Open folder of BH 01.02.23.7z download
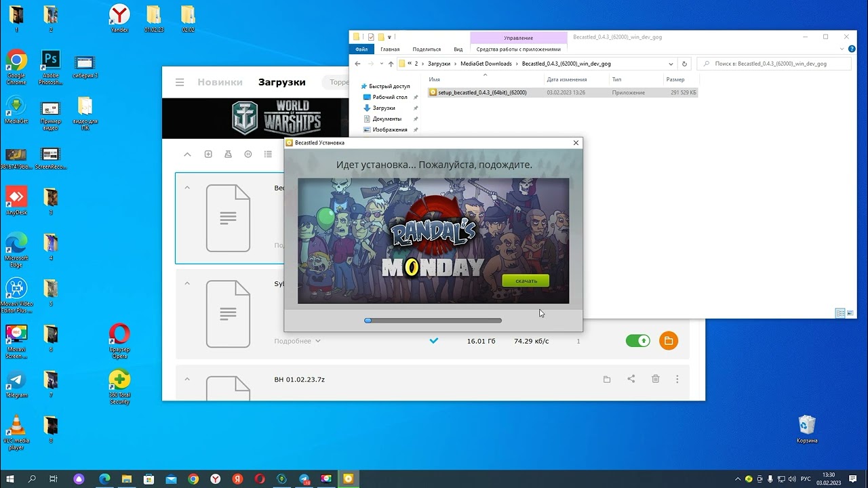 (607, 379)
